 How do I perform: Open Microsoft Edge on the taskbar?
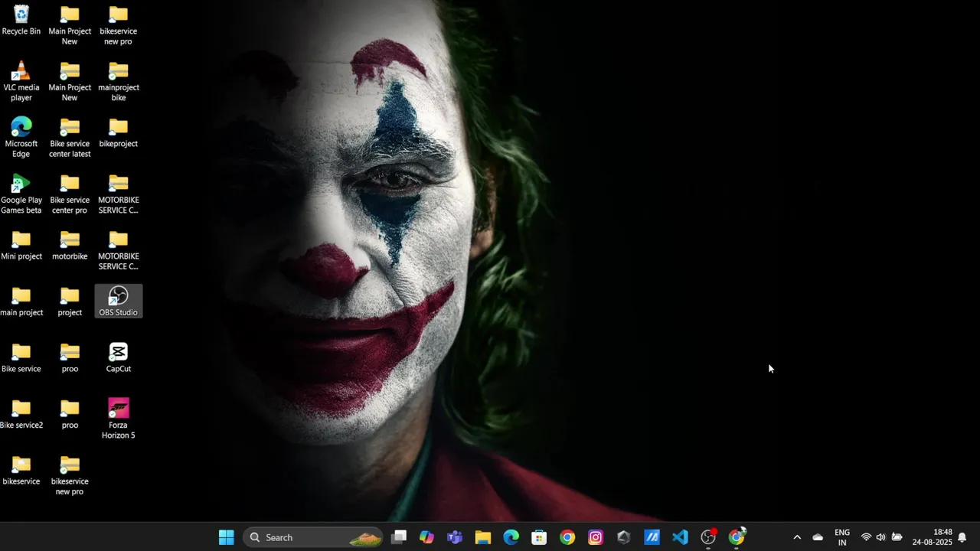[x=511, y=537]
